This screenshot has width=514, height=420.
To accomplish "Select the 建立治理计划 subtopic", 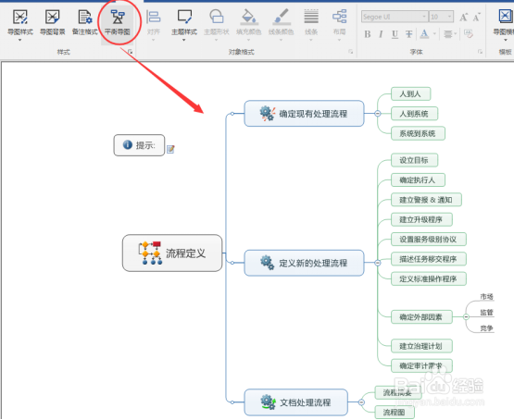I will (421, 346).
